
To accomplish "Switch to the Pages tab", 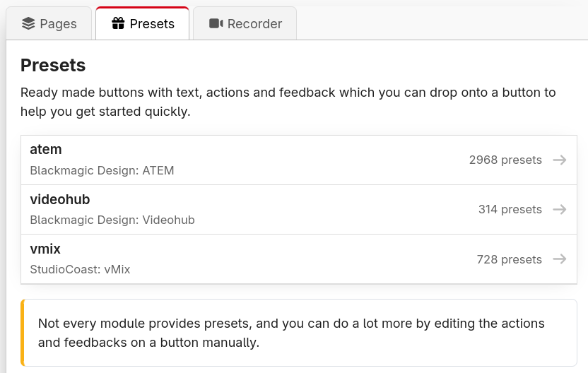I will pos(49,23).
